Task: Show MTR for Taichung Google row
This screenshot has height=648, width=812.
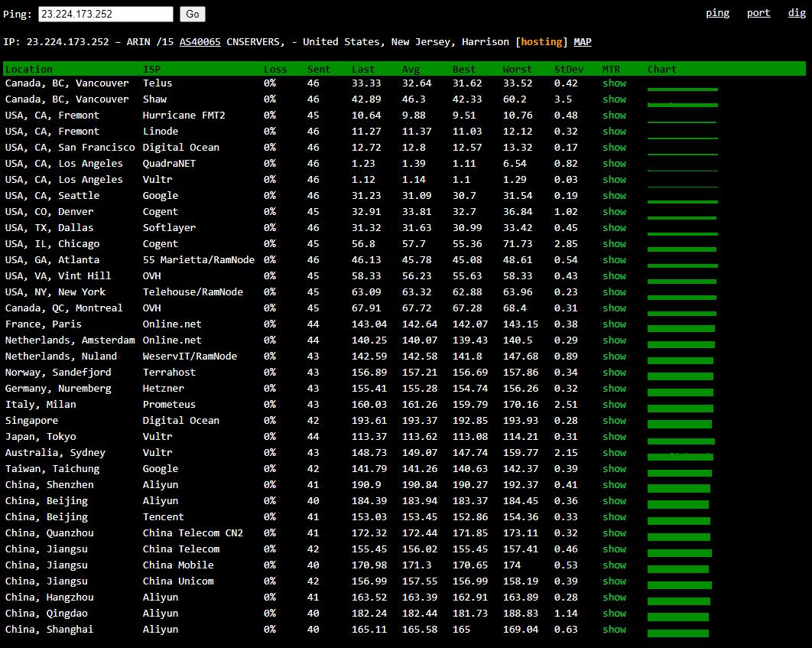Action: click(x=614, y=468)
